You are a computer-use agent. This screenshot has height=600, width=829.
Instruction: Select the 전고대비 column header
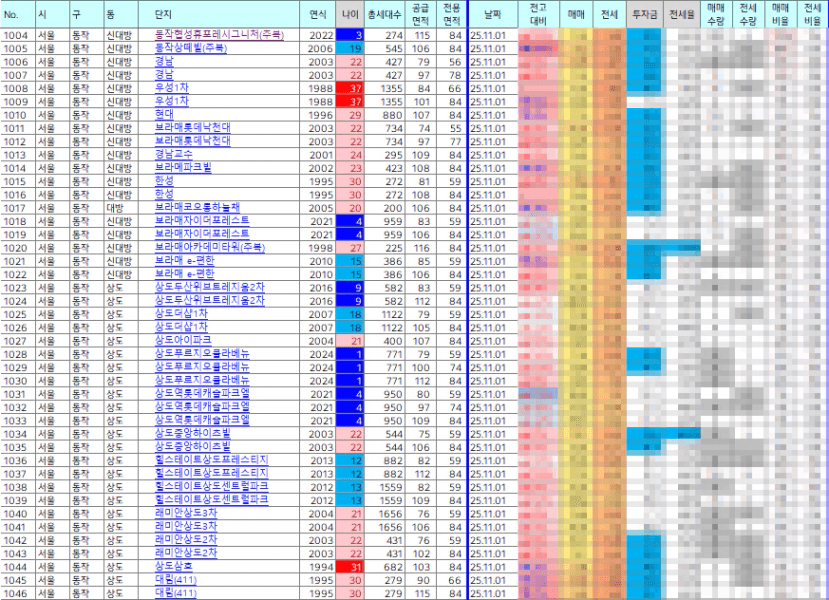[x=538, y=14]
